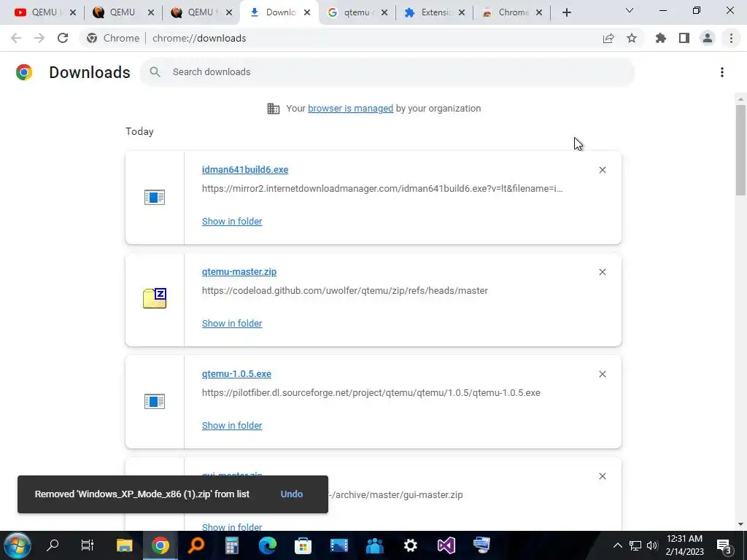The width and height of the screenshot is (747, 560).
Task: Open the tab search chevron
Action: click(630, 10)
